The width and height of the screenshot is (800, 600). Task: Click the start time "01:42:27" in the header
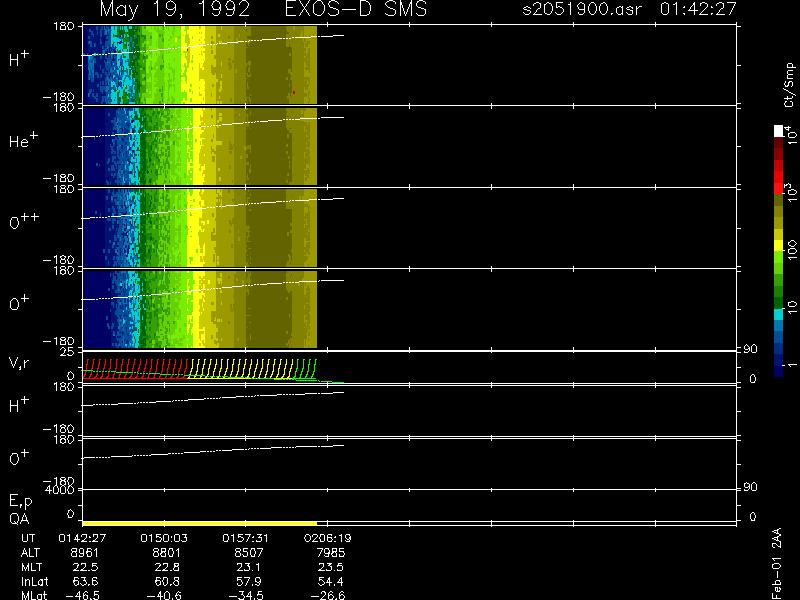698,9
